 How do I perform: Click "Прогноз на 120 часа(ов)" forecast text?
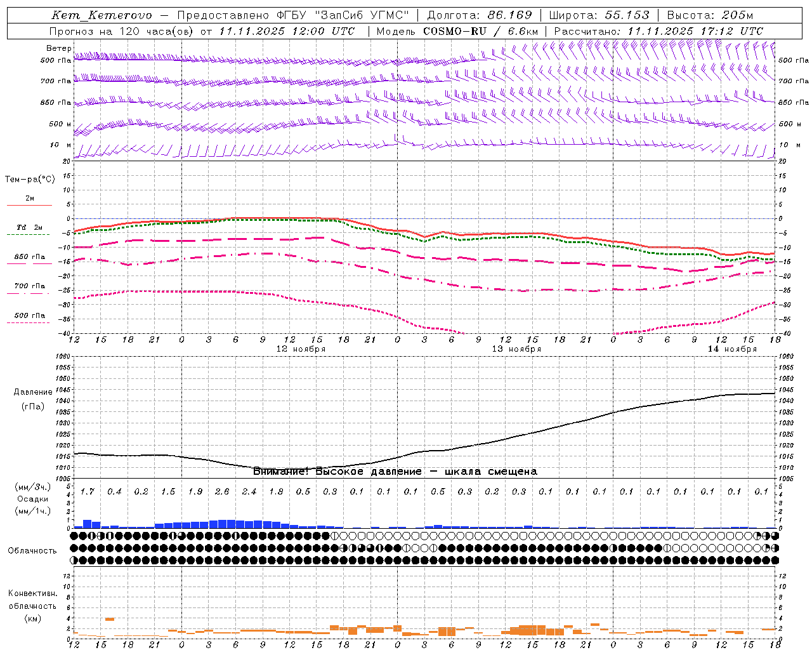coord(122,31)
